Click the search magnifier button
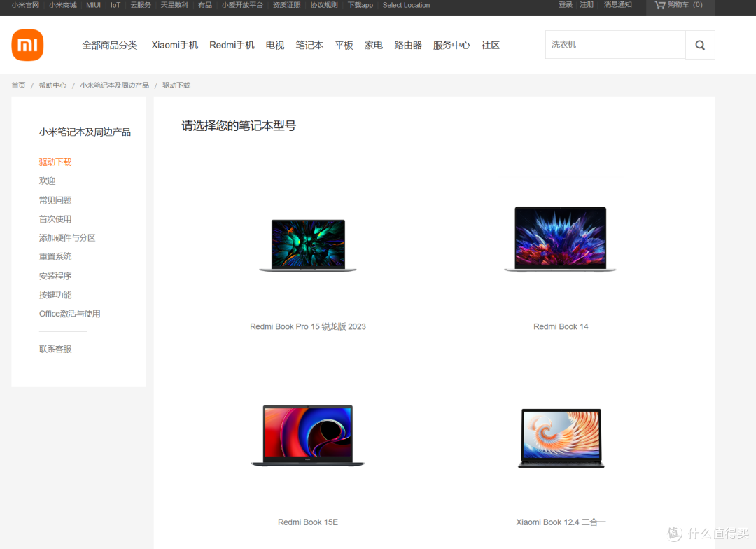 point(700,45)
